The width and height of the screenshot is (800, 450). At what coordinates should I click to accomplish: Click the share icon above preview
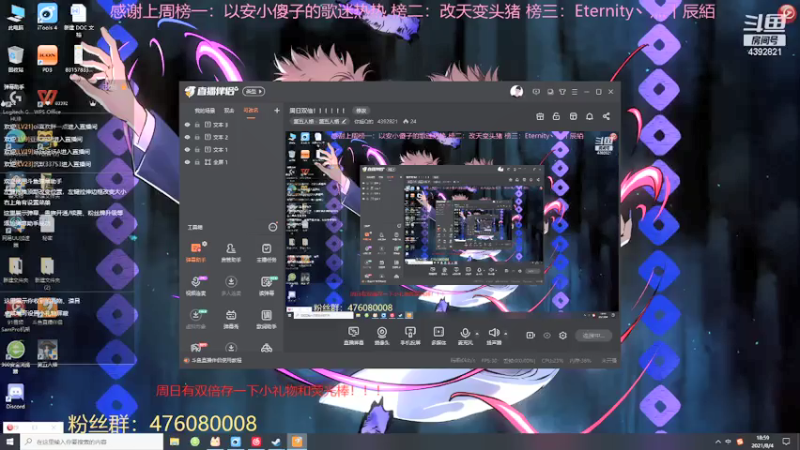coord(606,116)
